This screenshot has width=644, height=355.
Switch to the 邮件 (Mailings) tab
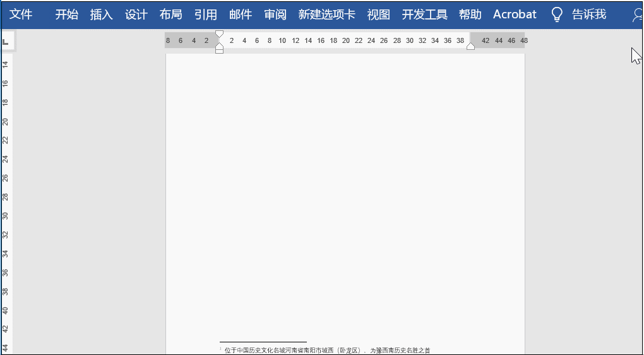pyautogui.click(x=240, y=15)
